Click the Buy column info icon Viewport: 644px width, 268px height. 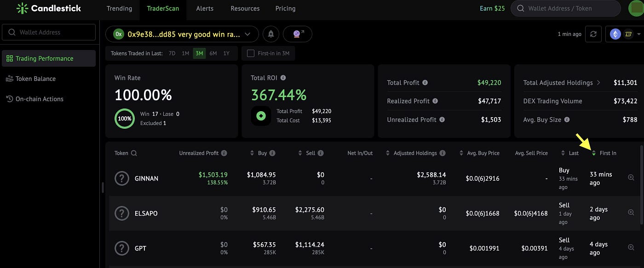click(x=272, y=153)
